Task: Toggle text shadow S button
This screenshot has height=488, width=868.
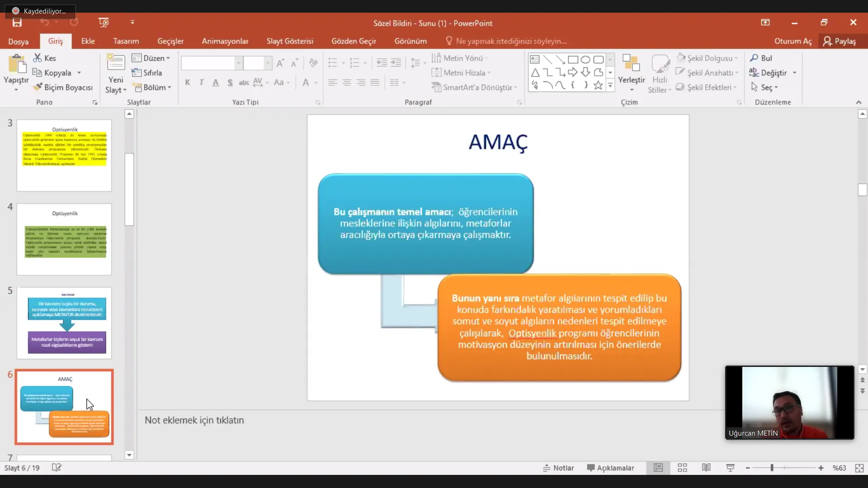Action: (x=230, y=82)
